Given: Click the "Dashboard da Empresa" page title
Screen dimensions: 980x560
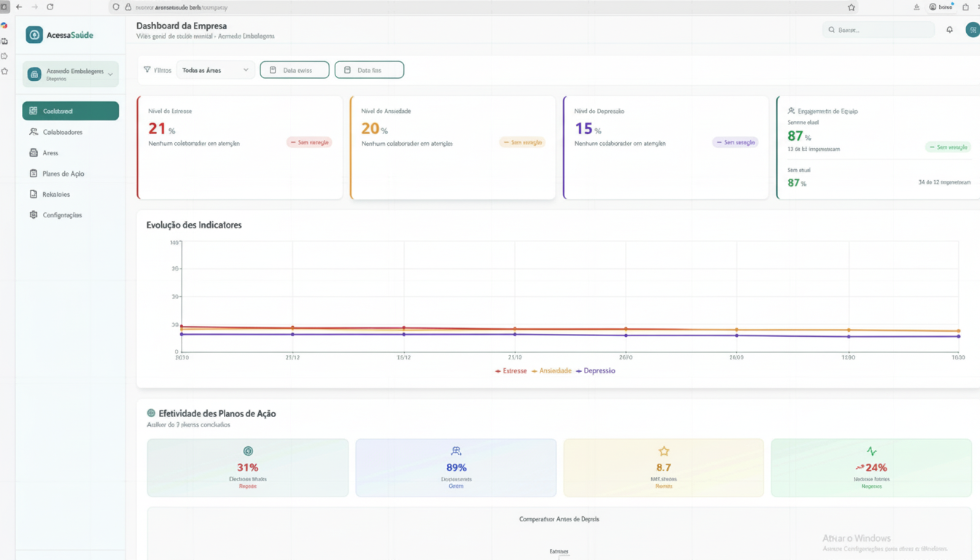Looking at the screenshot, I should pyautogui.click(x=182, y=26).
